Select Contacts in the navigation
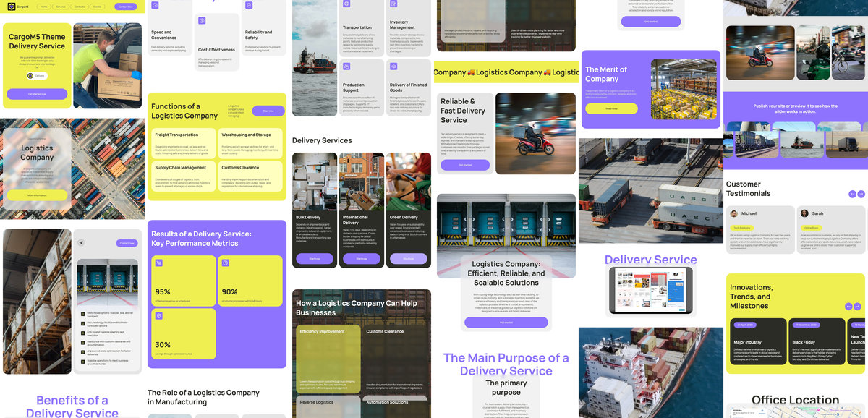This screenshot has width=868, height=418. 80,7
